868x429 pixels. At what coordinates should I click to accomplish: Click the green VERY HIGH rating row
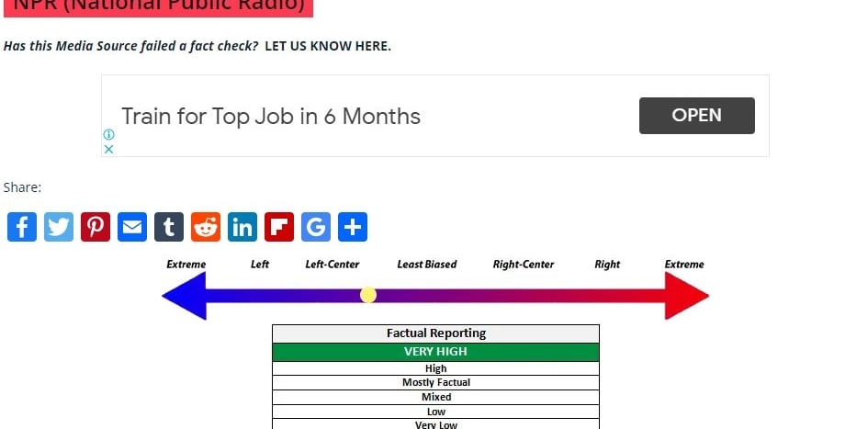[x=435, y=352]
